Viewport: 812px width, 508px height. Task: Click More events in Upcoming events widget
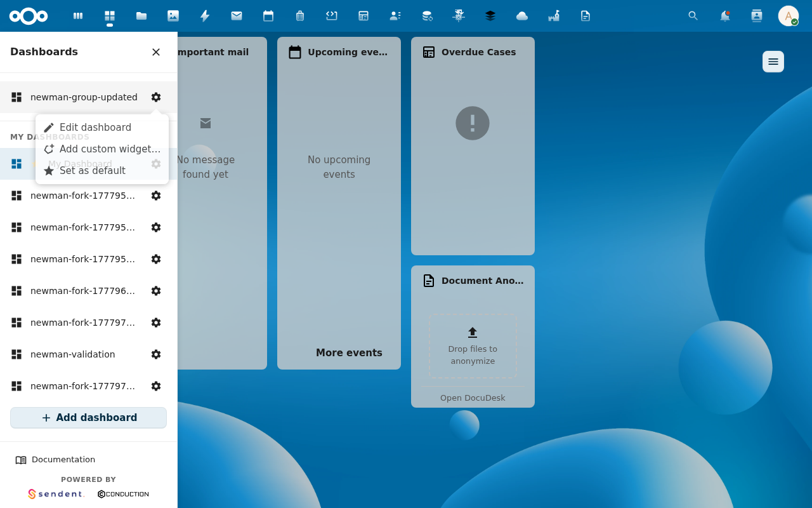click(349, 353)
